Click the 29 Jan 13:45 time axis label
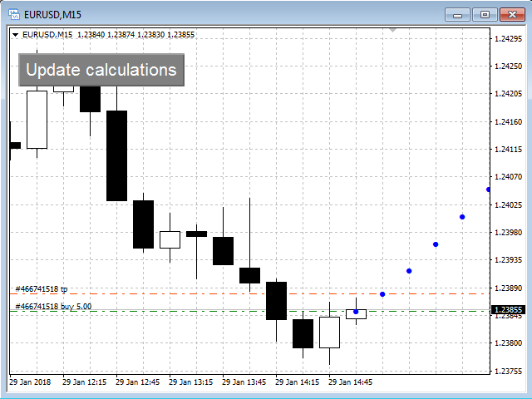 [x=244, y=382]
